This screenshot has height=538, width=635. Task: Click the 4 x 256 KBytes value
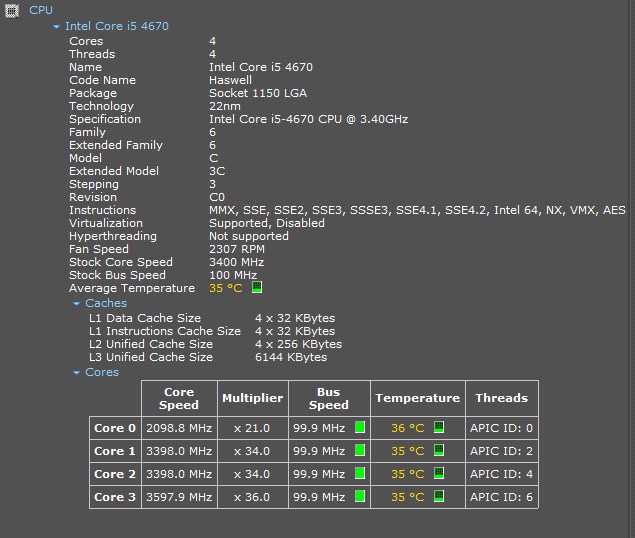pyautogui.click(x=298, y=344)
